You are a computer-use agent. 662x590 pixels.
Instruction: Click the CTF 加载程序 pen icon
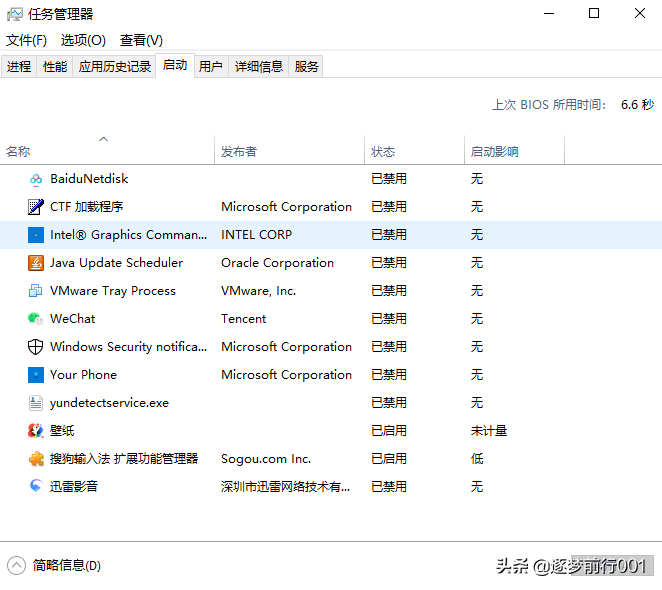tap(36, 207)
